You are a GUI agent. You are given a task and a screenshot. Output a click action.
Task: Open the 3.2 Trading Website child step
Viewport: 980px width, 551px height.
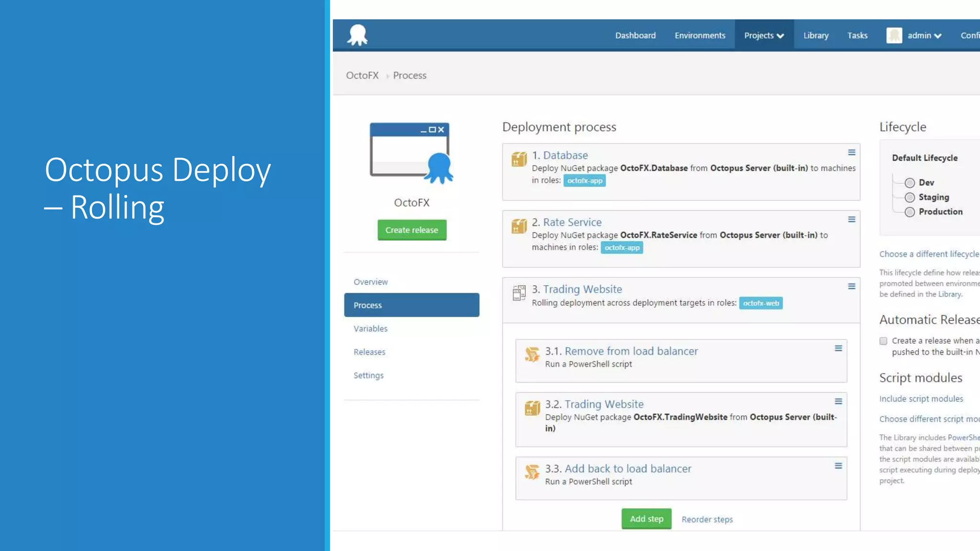coord(604,404)
